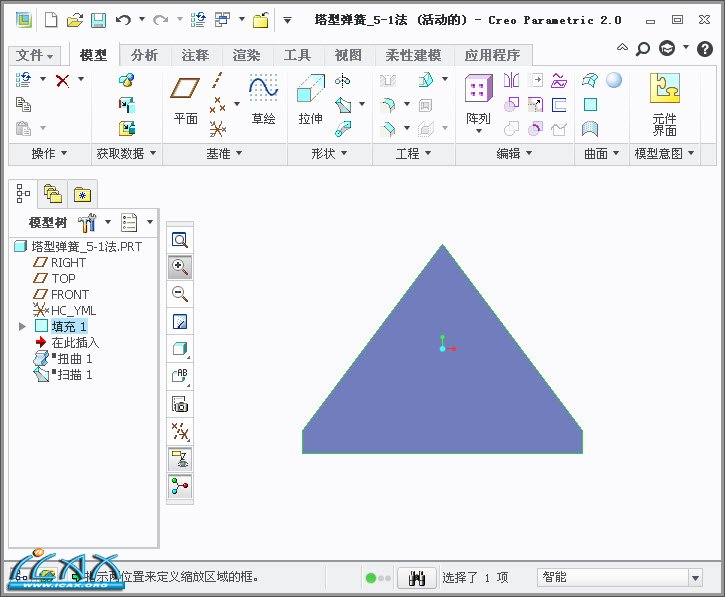The height and width of the screenshot is (597, 725).
Task: Toggle spin center display icon
Action: (179, 486)
